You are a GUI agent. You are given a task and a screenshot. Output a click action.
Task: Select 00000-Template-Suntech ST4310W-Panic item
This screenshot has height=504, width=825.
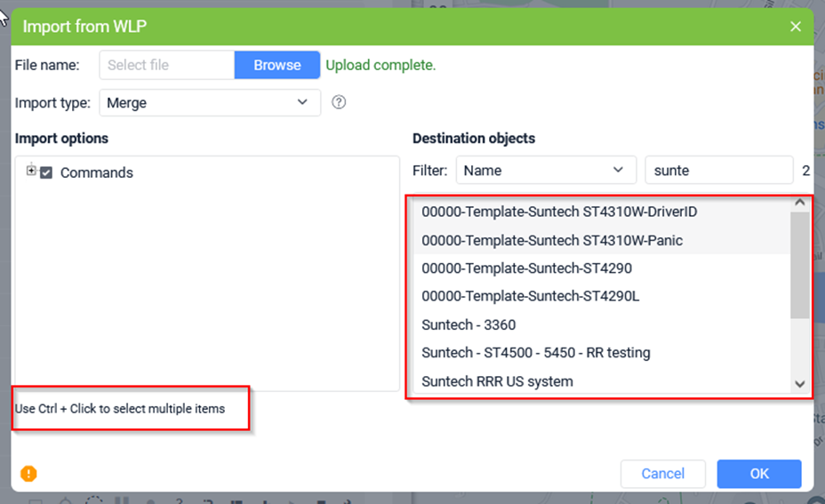[x=602, y=240]
